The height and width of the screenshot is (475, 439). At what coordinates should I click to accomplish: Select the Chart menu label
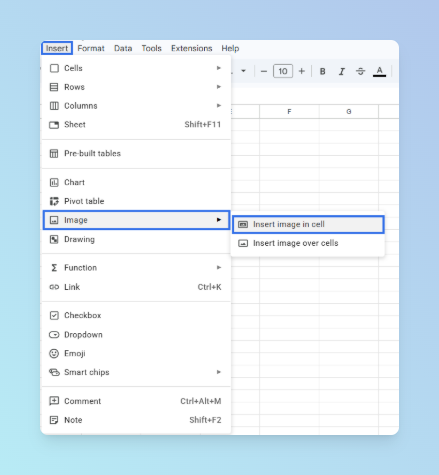coord(74,183)
